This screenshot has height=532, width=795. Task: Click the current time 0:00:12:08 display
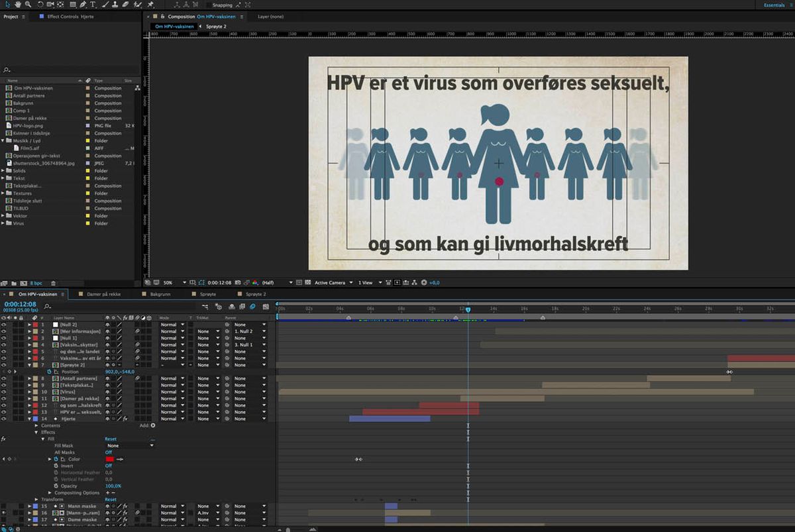[20, 304]
